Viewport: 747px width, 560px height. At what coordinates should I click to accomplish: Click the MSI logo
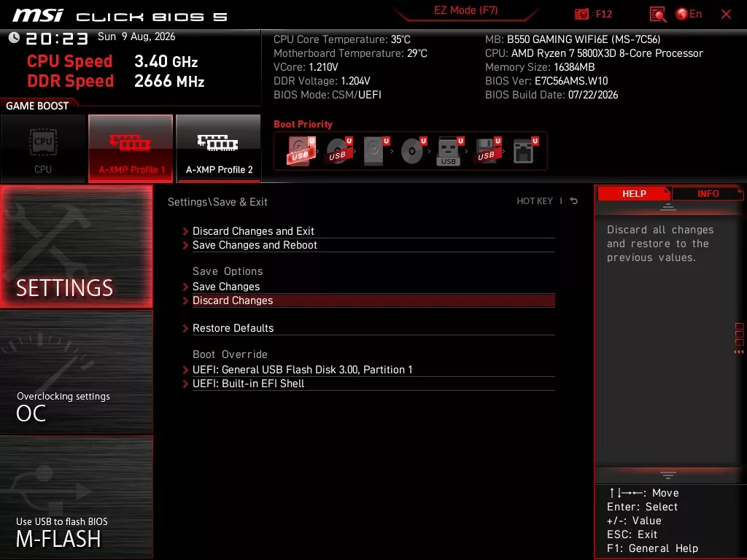click(38, 15)
